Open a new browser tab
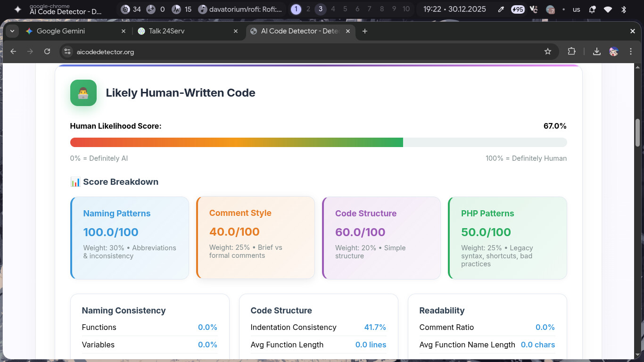Image resolution: width=644 pixels, height=362 pixels. click(x=364, y=31)
